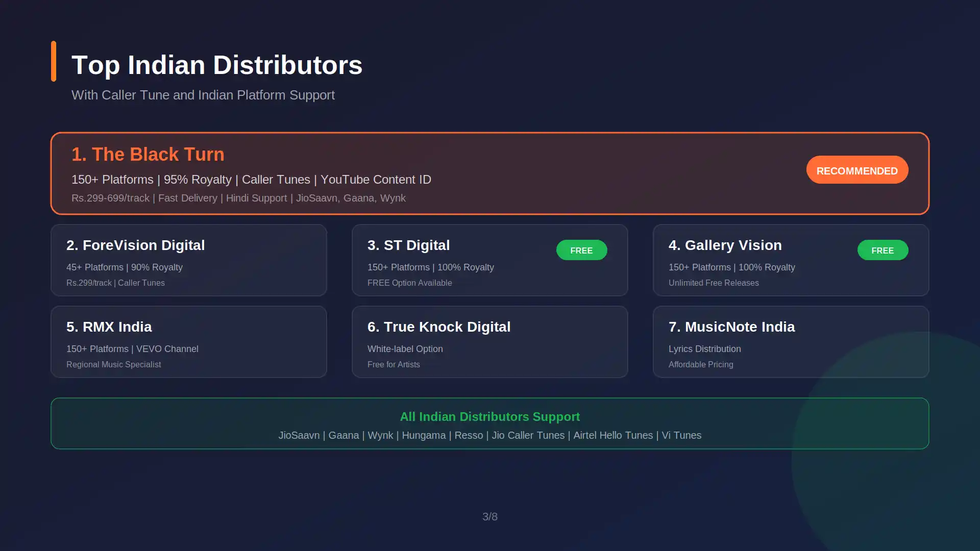Click the FREE badge on Gallery Vision
The height and width of the screenshot is (551, 980).
(x=883, y=251)
